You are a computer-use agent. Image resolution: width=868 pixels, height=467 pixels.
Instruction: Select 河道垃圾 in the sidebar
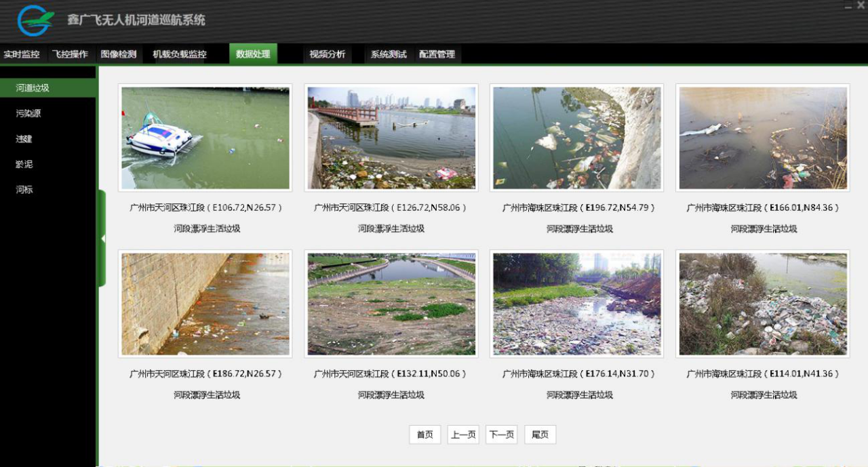(47, 88)
